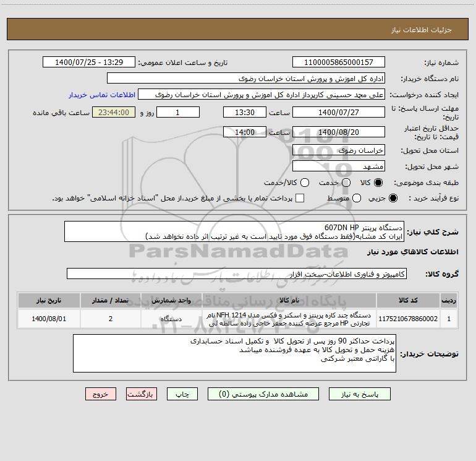Viewport: 476px width, 461px height.
Task: Click the شرح کلی نیاز label
Action: (x=433, y=232)
